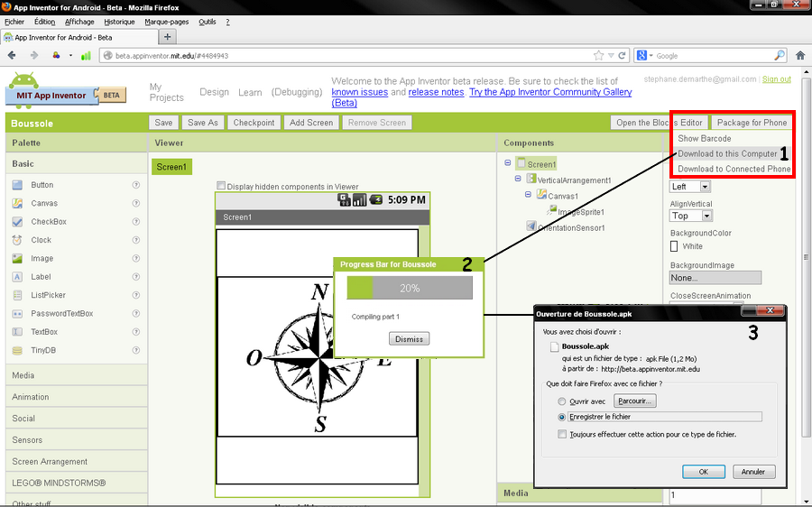812x507 pixels.
Task: Choose the PasswordTextBox component icon
Action: [x=17, y=313]
